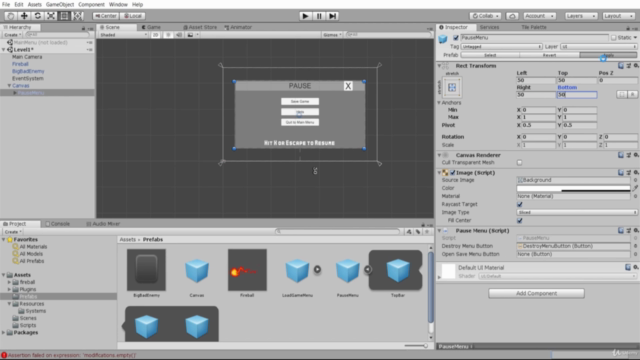Open the Gizmos dropdown
Image resolution: width=640 pixels, height=360 pixels.
332,35
